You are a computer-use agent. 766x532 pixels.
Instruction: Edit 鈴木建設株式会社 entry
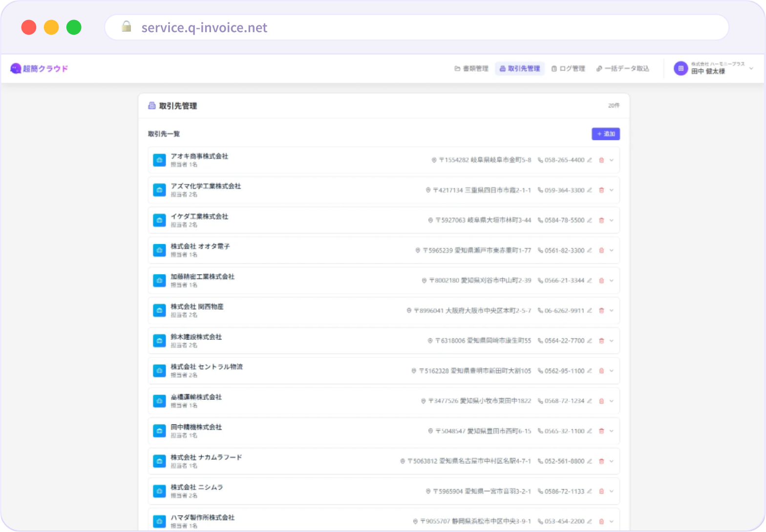(x=590, y=341)
